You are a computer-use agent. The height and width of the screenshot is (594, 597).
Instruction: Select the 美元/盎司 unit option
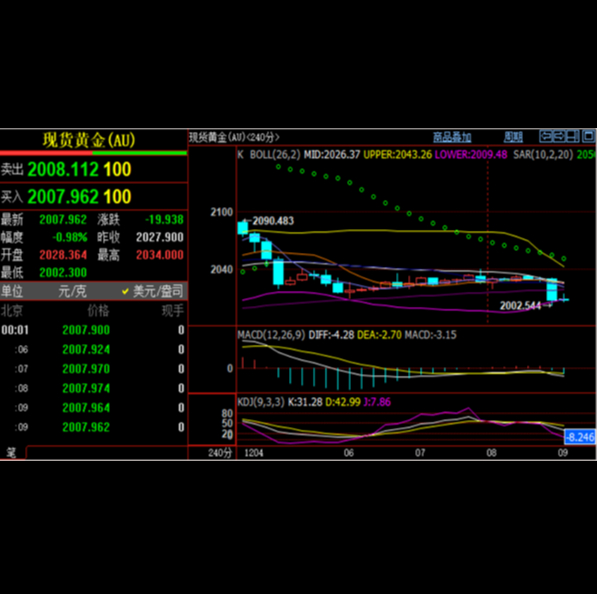[x=158, y=291]
